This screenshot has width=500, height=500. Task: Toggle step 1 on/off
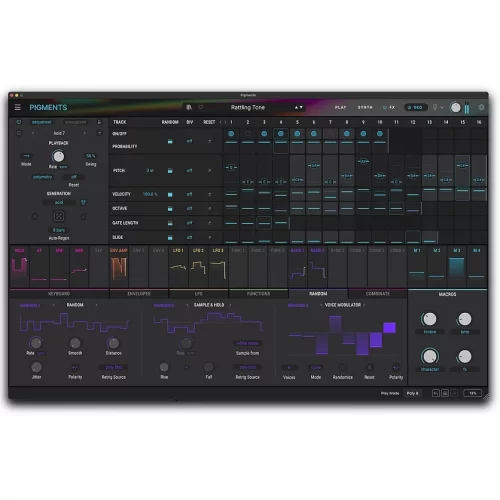pyautogui.click(x=231, y=134)
